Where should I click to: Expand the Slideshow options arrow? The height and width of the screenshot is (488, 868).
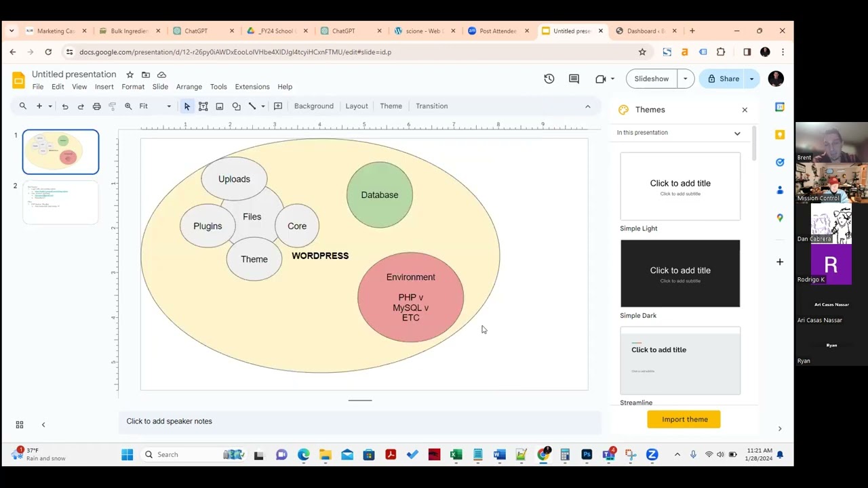point(685,79)
